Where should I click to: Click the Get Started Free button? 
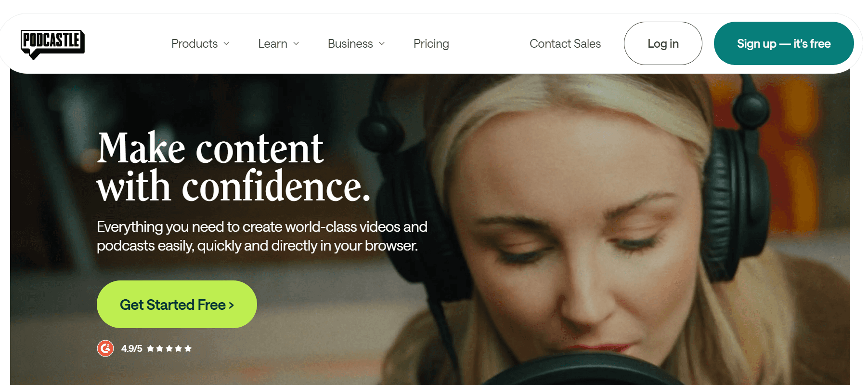[x=177, y=305]
